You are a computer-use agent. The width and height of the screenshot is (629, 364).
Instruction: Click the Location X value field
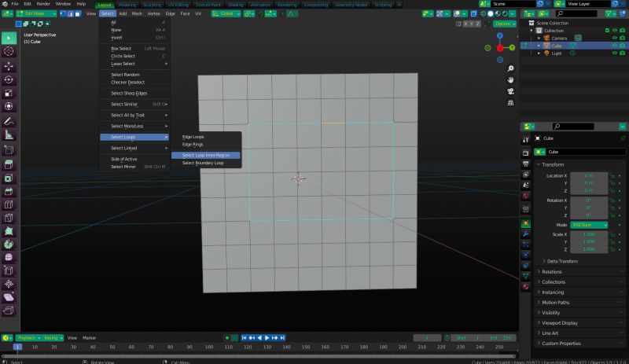(x=588, y=176)
